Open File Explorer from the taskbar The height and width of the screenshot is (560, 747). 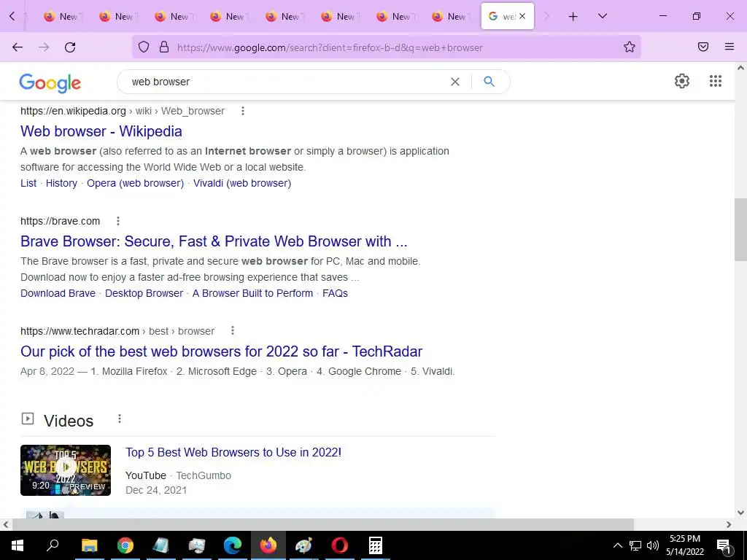click(x=89, y=545)
